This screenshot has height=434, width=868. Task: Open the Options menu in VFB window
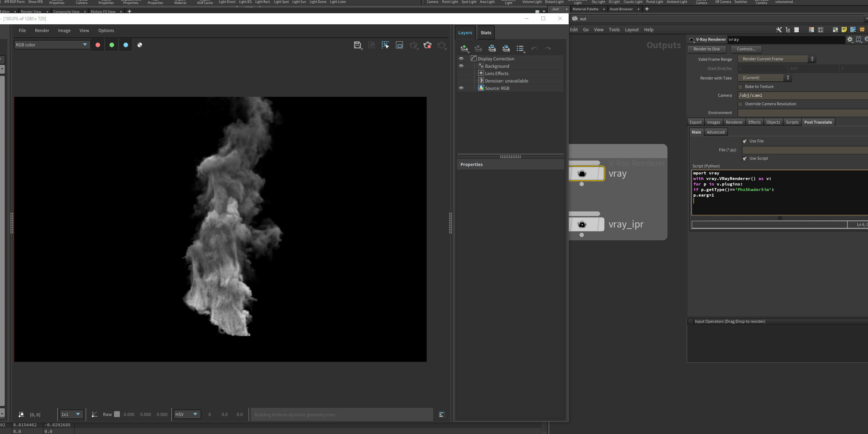[x=106, y=31]
